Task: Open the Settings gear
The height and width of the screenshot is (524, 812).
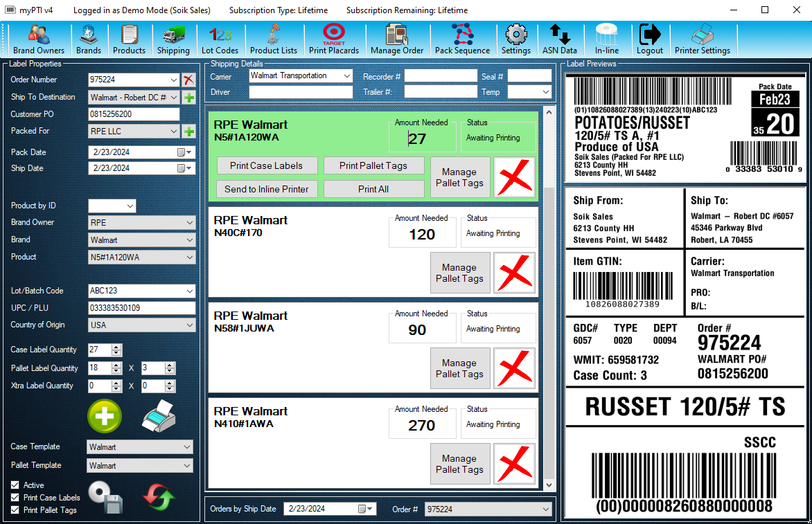Action: [x=515, y=39]
